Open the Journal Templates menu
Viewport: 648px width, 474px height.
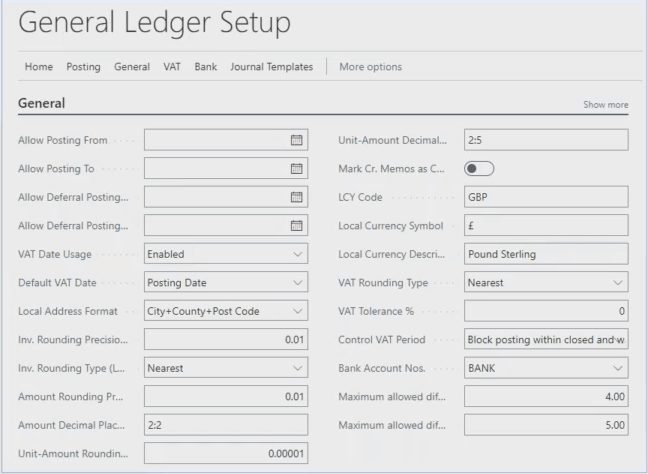271,67
